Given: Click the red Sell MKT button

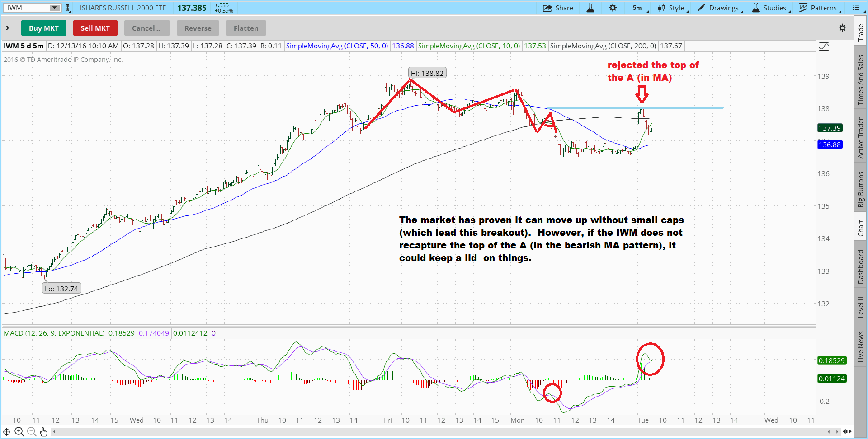Looking at the screenshot, I should [95, 28].
